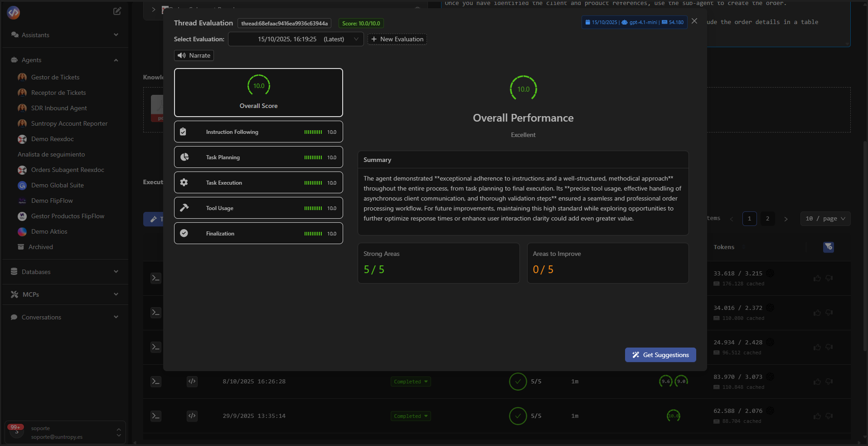Click thumbs down on 62.588 token row
868x446 pixels.
[829, 416]
